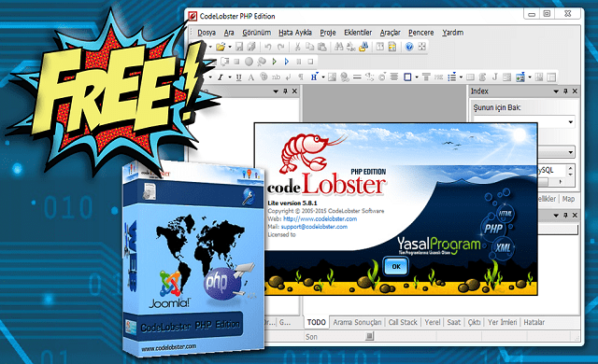Click the nb non-breaking space icon
Image resolution: width=598 pixels, height=364 pixels.
pos(277,77)
